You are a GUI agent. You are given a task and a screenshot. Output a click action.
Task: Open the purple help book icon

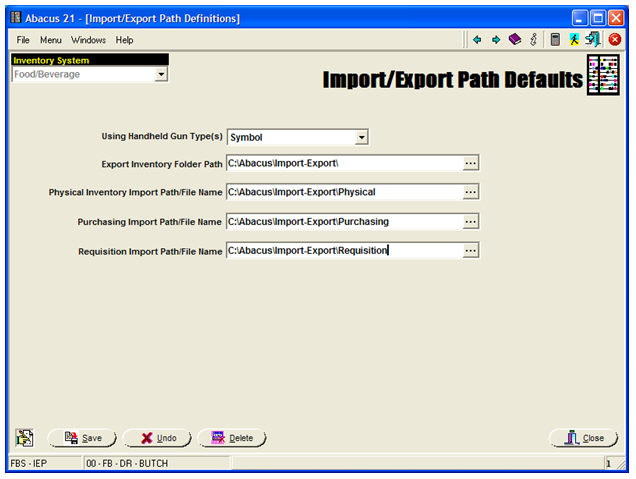(514, 40)
